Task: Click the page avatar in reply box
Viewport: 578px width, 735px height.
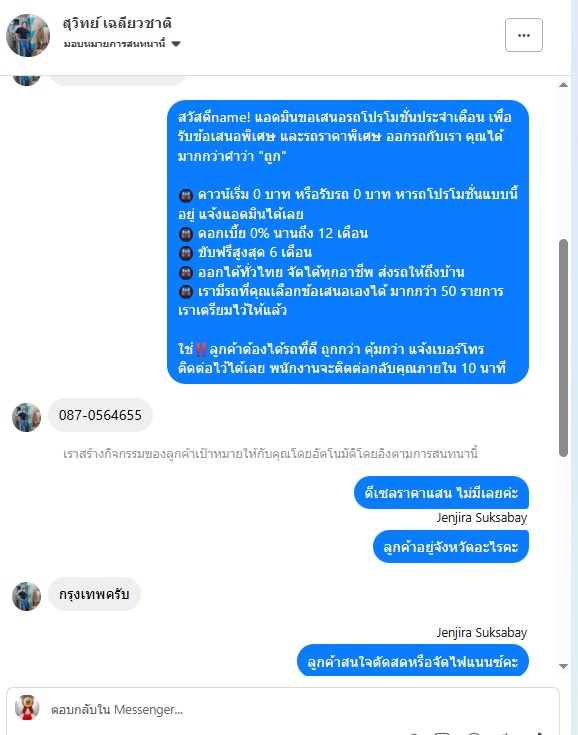Action: [27, 708]
